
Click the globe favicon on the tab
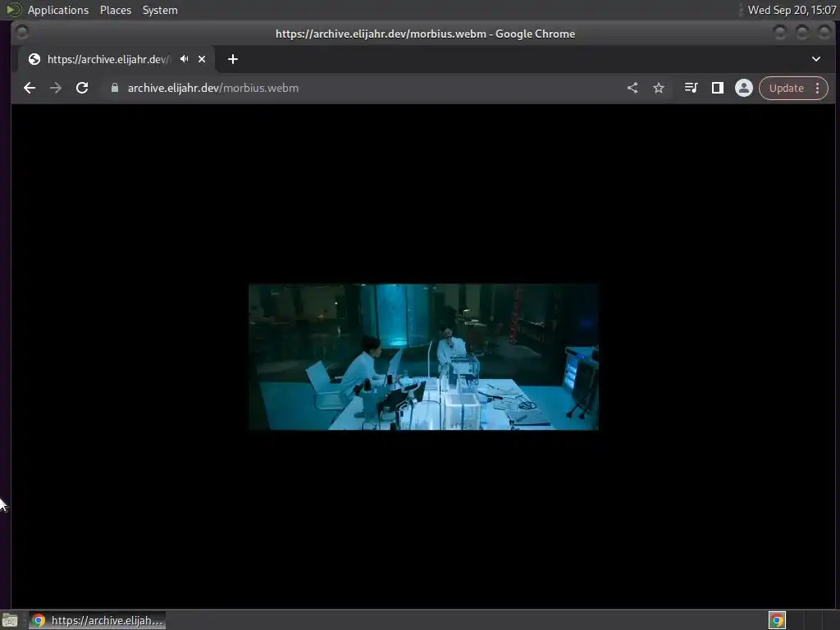click(34, 59)
